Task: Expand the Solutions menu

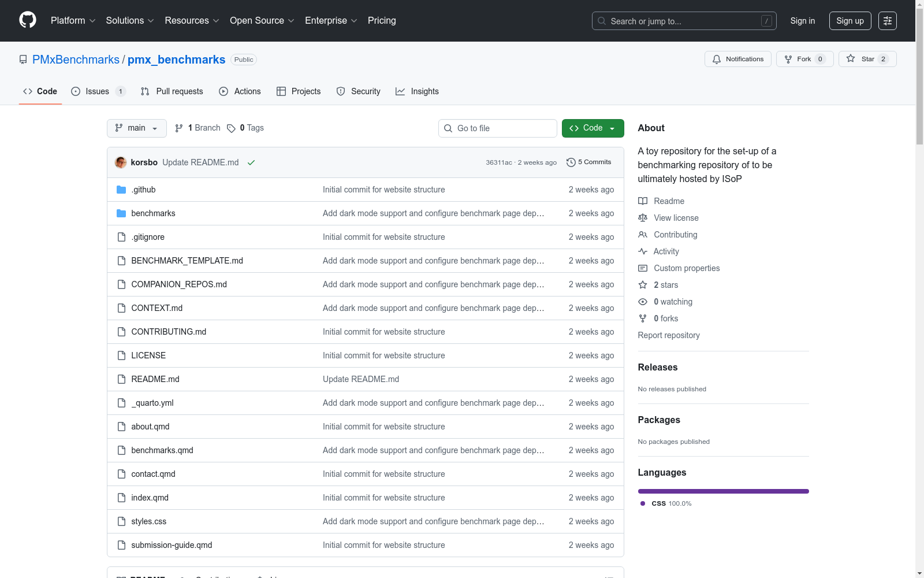Action: 130,21
